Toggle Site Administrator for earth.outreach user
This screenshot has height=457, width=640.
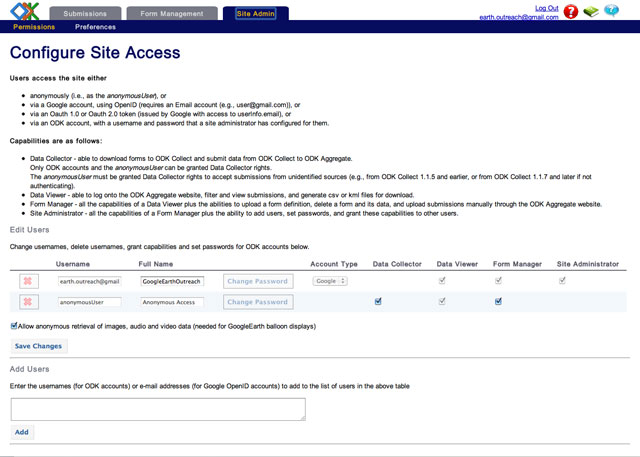pyautogui.click(x=562, y=281)
